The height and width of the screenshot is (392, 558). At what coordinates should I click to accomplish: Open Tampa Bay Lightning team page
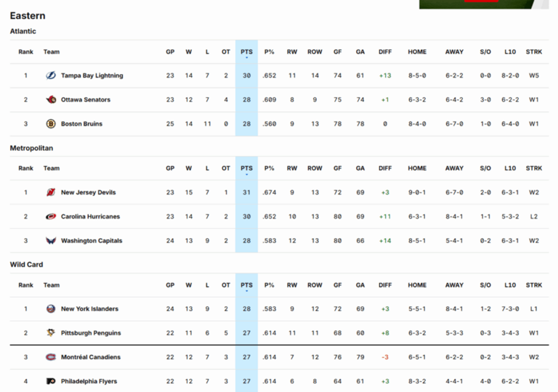point(92,75)
